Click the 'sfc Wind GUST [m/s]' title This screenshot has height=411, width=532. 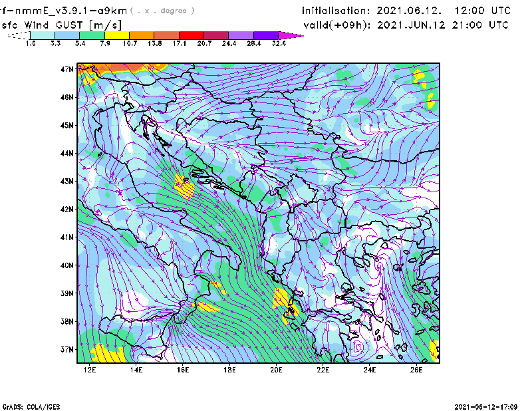point(61,25)
